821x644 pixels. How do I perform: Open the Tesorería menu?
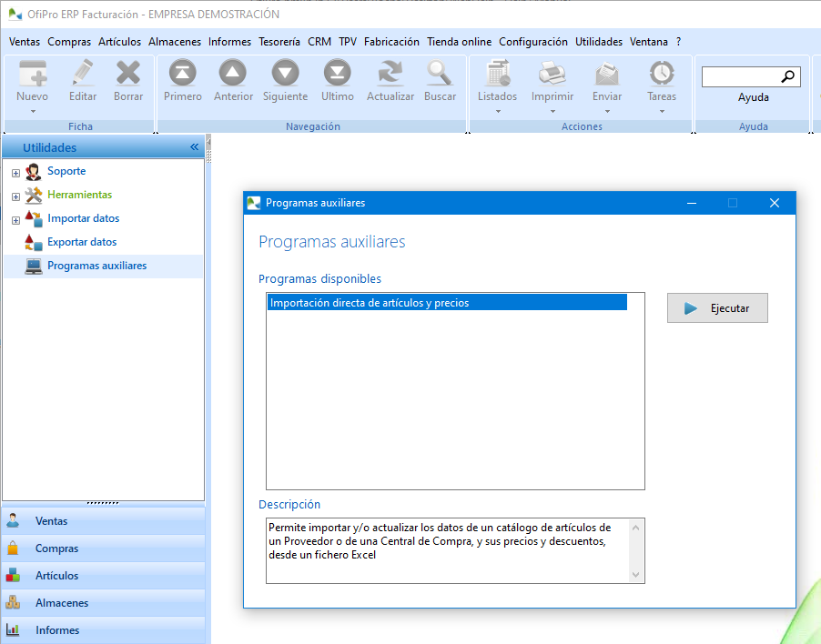click(x=279, y=42)
